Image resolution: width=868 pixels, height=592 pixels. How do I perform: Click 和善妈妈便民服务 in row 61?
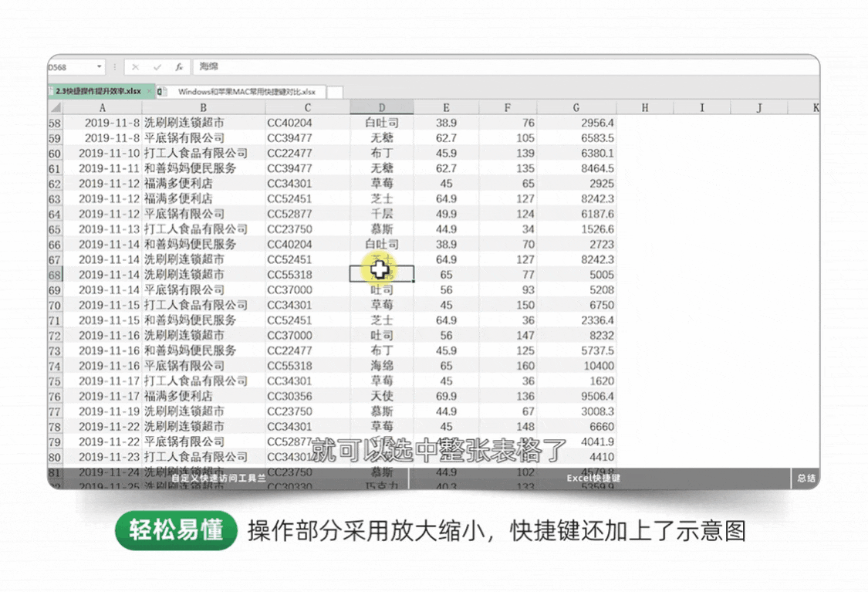point(190,168)
